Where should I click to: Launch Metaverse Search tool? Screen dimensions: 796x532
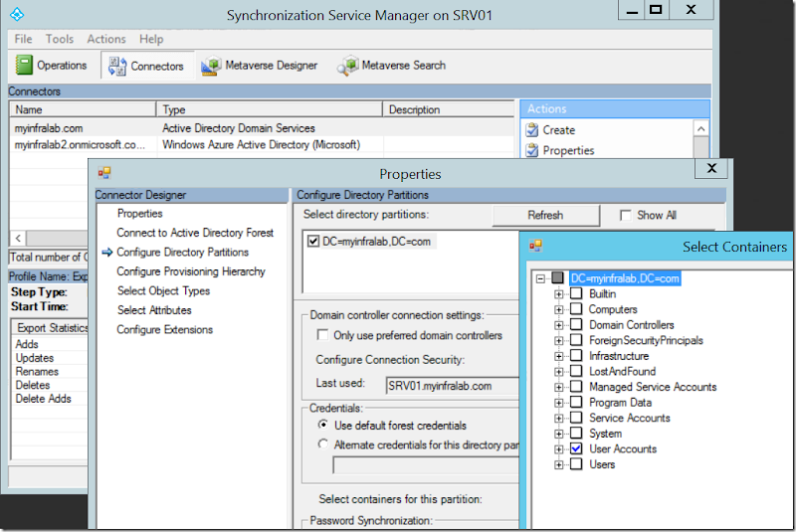[347, 66]
